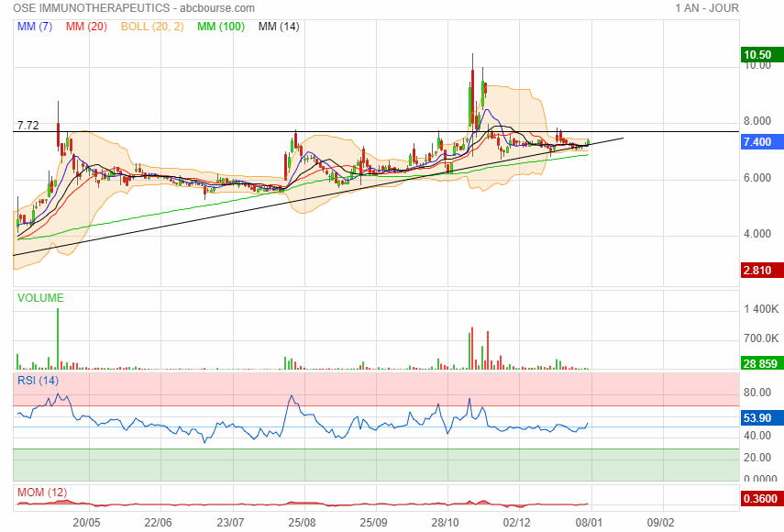Click the blue 7.400 current price tag
784x532 pixels.
pos(762,142)
